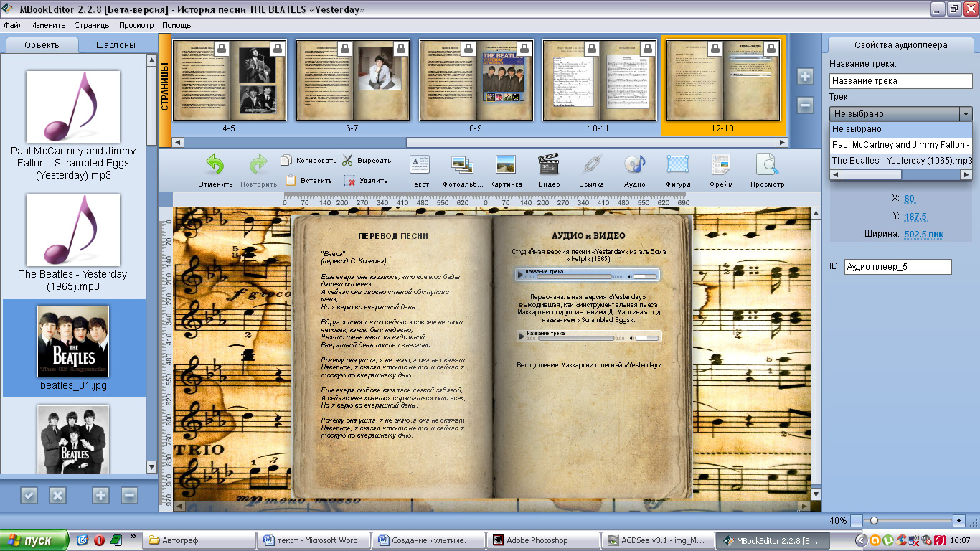Screen dimensions: 980x551
Task: Open the Файл menu
Action: (13, 25)
